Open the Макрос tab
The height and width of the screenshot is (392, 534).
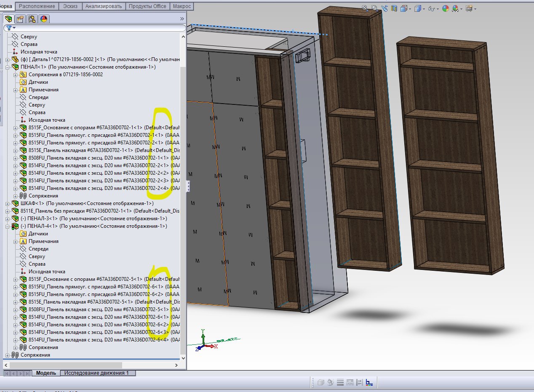click(182, 6)
